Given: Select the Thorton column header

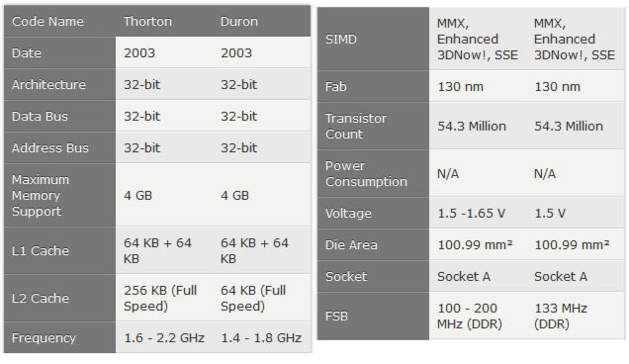Looking at the screenshot, I should tap(147, 22).
